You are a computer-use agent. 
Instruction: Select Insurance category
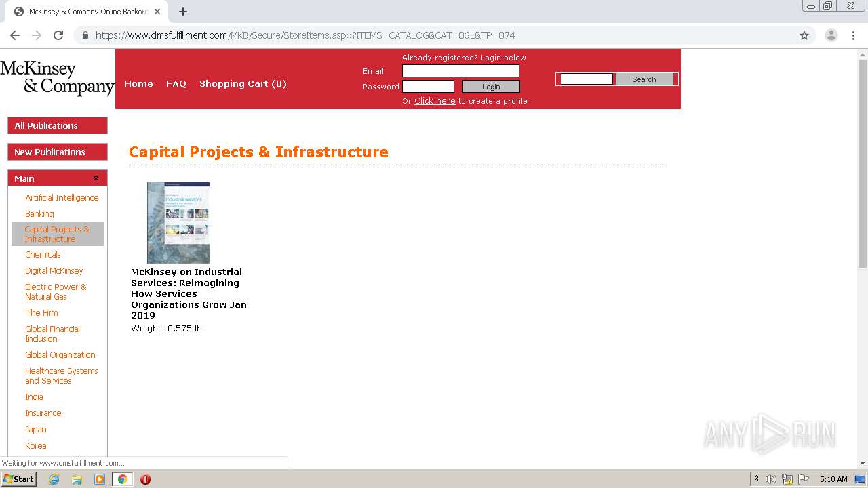tap(43, 413)
